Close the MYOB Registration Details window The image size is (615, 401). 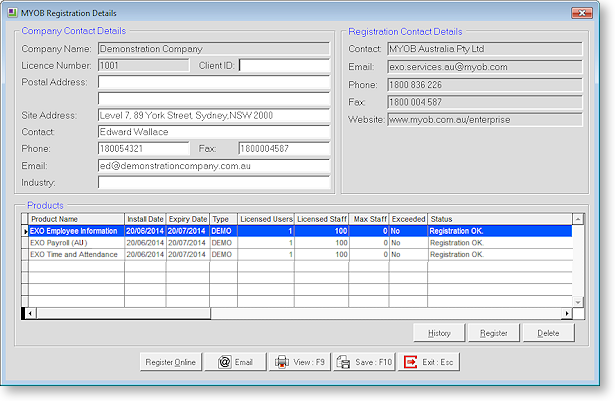click(x=585, y=13)
